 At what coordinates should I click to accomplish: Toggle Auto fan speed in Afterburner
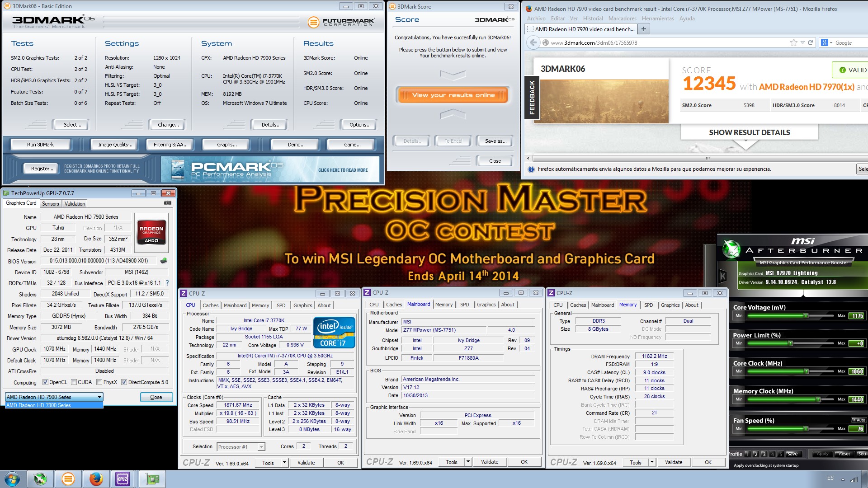pyautogui.click(x=858, y=420)
